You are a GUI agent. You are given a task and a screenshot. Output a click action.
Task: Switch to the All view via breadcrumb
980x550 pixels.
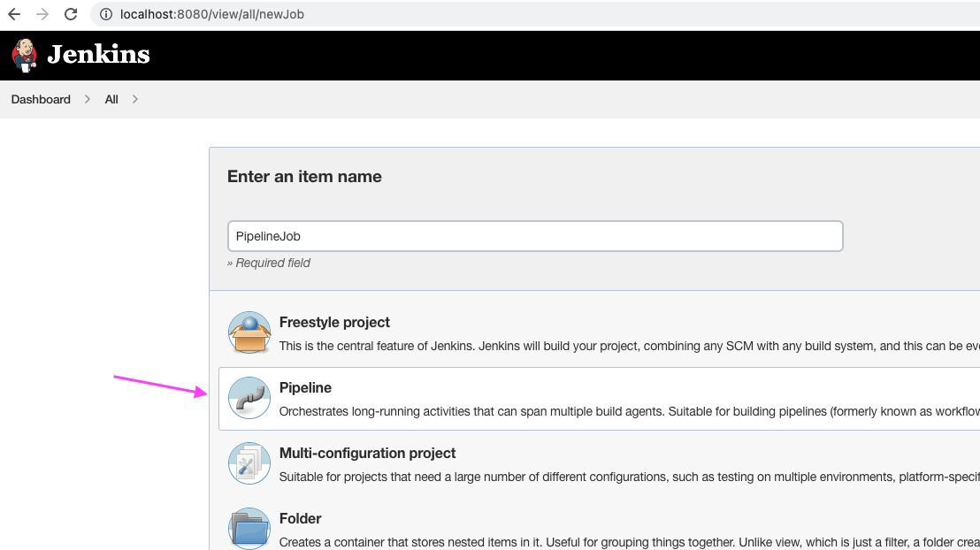click(x=111, y=99)
